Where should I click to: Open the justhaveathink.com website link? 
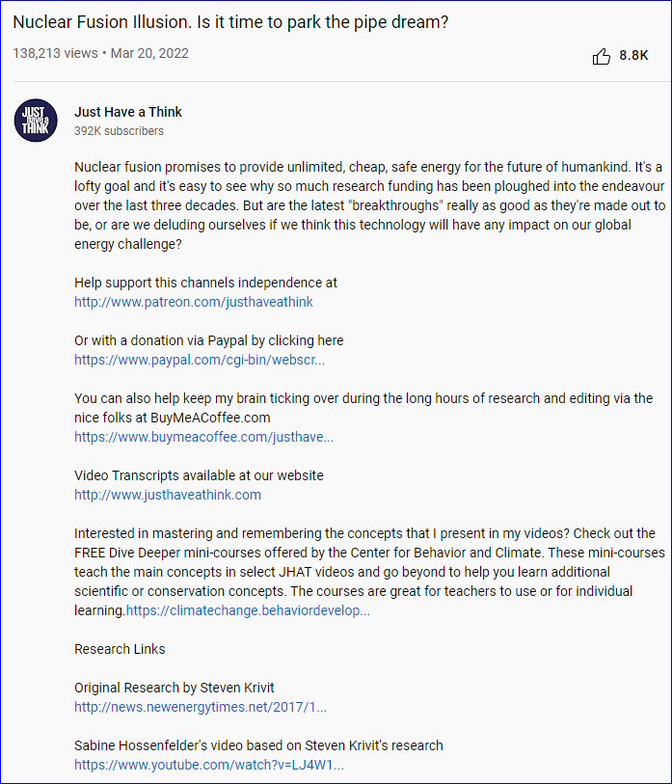[168, 495]
